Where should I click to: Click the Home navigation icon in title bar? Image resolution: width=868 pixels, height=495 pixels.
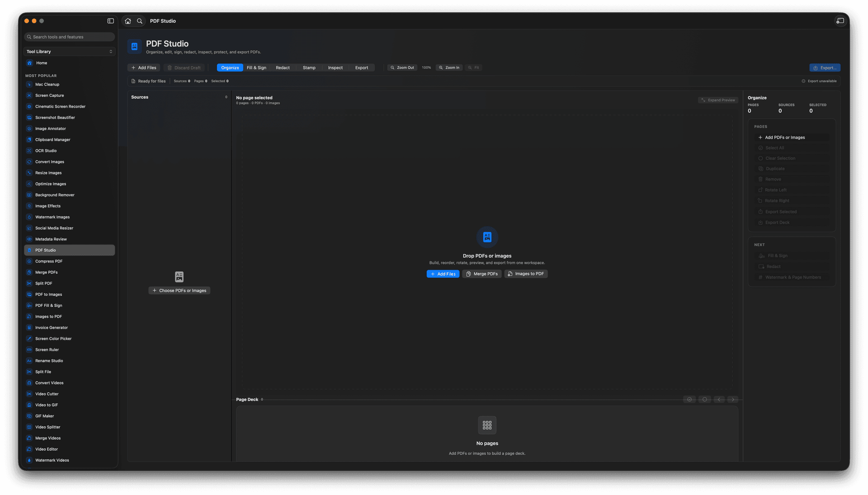tap(128, 21)
